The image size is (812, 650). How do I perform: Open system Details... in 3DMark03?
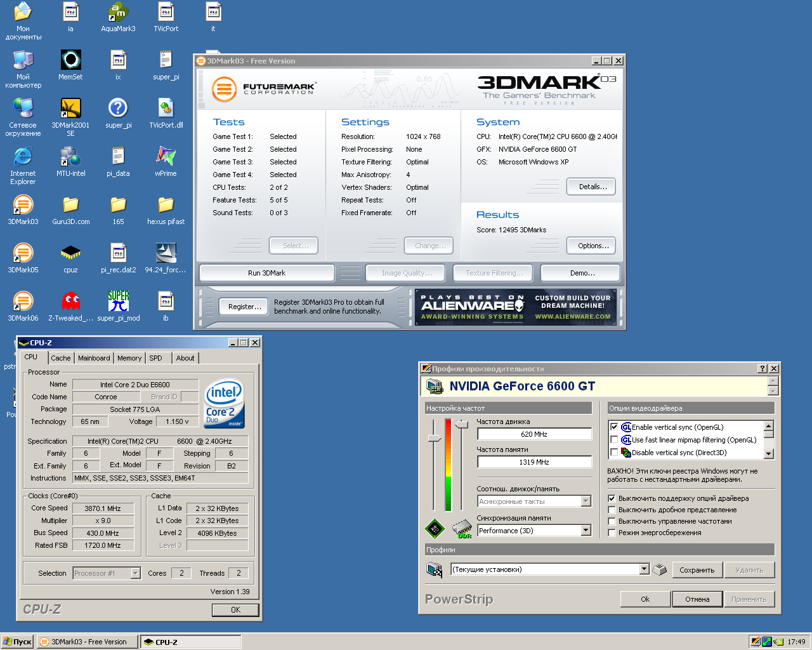(x=591, y=187)
